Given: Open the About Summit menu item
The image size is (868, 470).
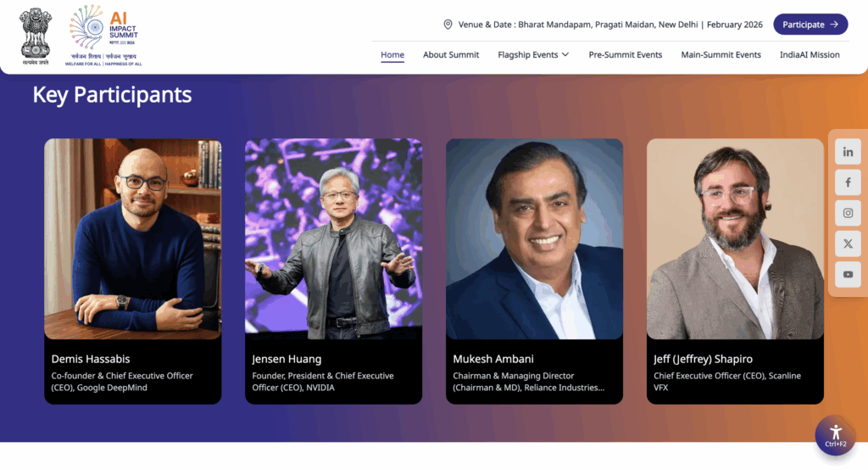Looking at the screenshot, I should pyautogui.click(x=451, y=55).
